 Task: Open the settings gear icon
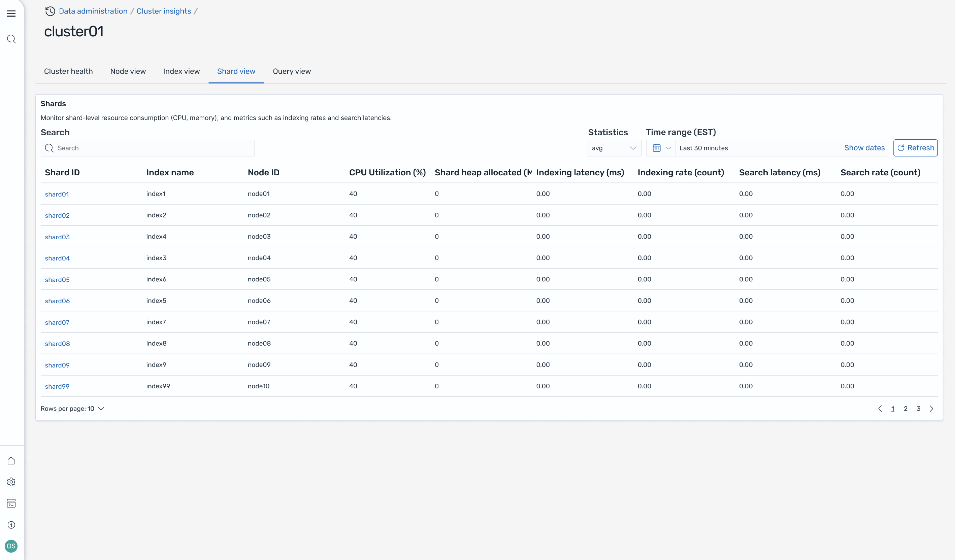coord(11,482)
